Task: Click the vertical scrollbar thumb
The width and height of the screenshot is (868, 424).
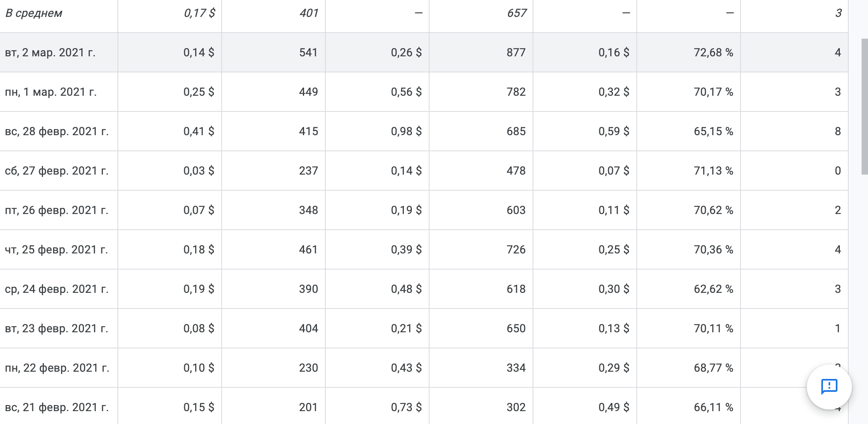Action: click(x=864, y=106)
